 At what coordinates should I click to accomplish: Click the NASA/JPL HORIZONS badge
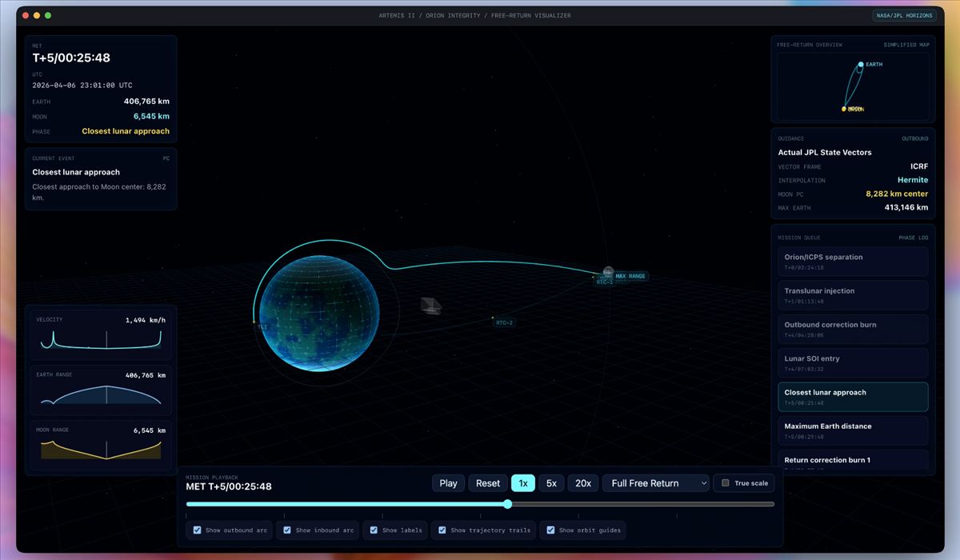[905, 14]
